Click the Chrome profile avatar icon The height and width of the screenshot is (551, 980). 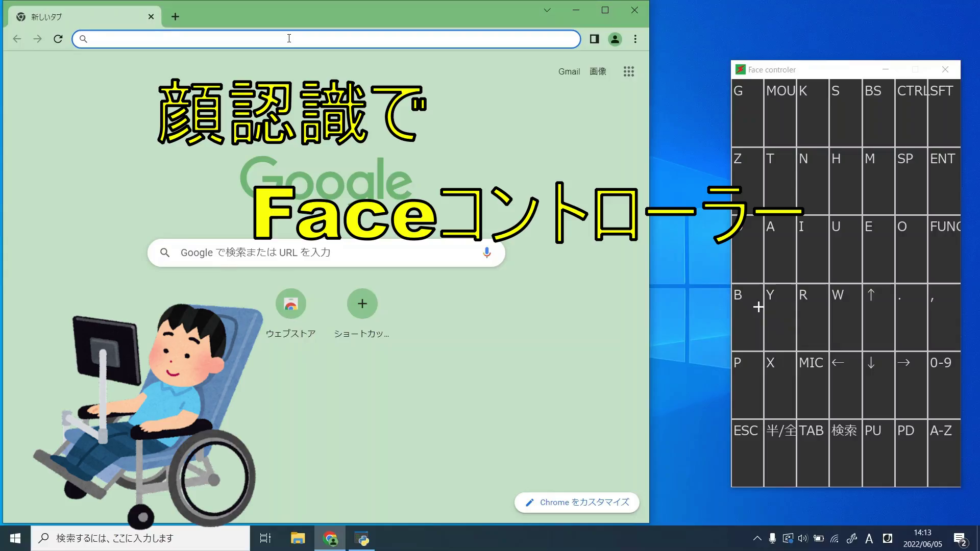(x=615, y=39)
